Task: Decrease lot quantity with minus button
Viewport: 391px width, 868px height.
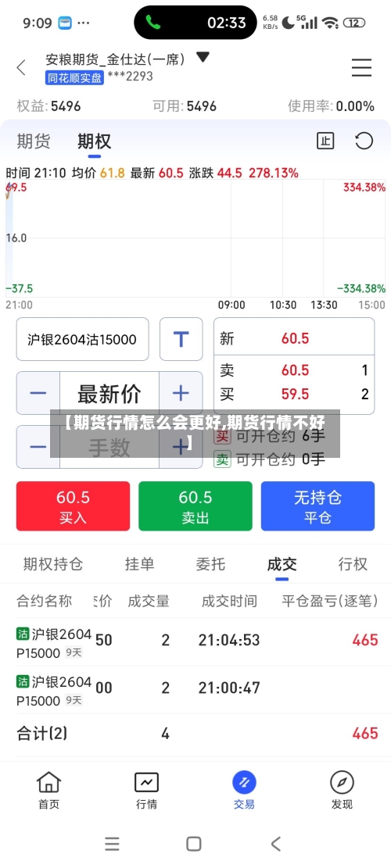Action: pos(38,447)
